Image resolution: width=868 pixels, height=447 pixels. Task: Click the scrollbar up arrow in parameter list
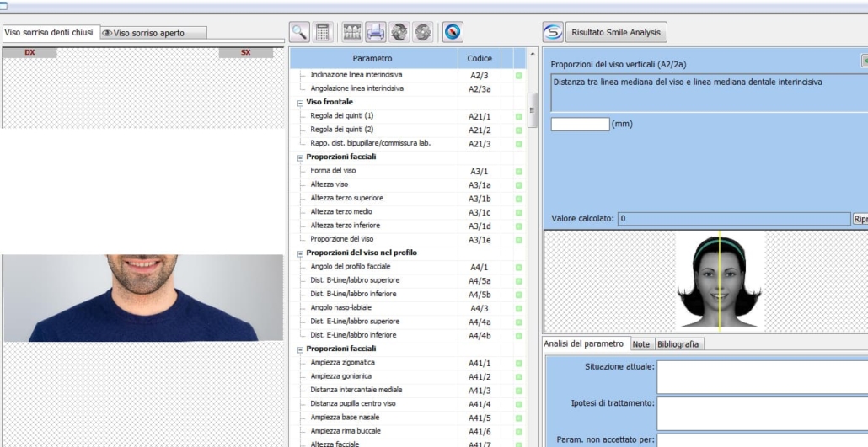tap(532, 54)
